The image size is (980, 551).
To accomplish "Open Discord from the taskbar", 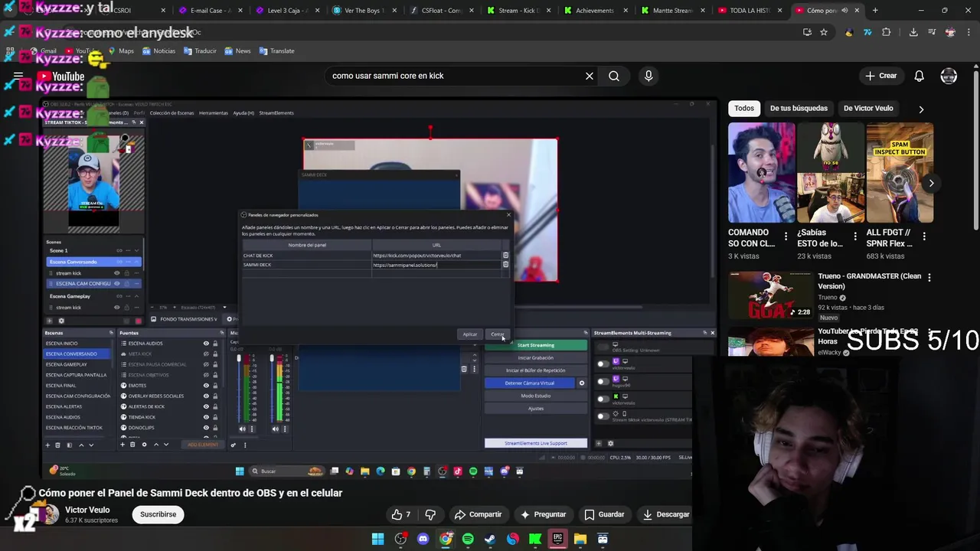I will (x=423, y=539).
